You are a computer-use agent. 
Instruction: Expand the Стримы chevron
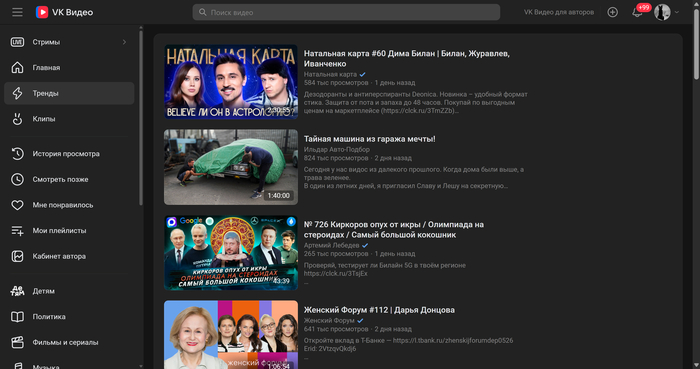[124, 42]
